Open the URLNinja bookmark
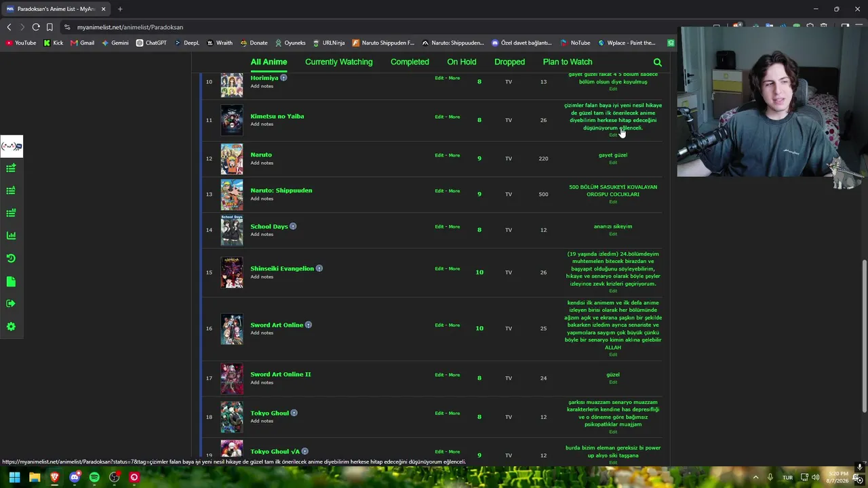This screenshot has width=868, height=488. point(329,43)
